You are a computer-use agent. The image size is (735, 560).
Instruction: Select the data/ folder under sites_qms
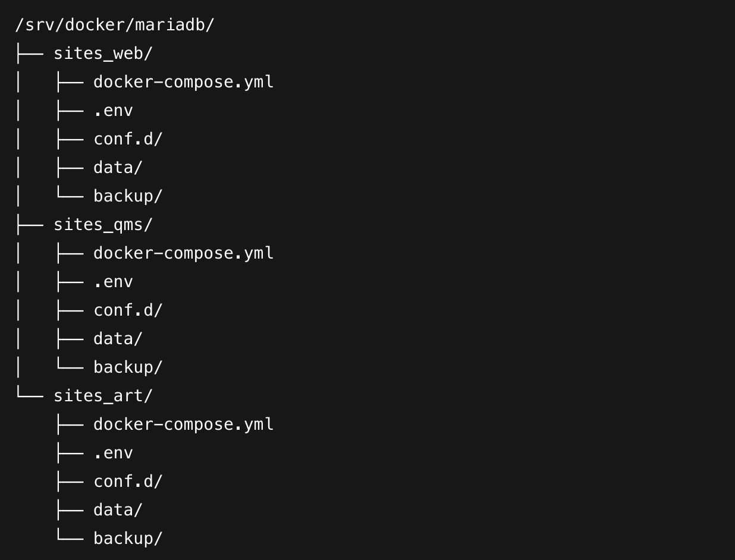tap(118, 339)
